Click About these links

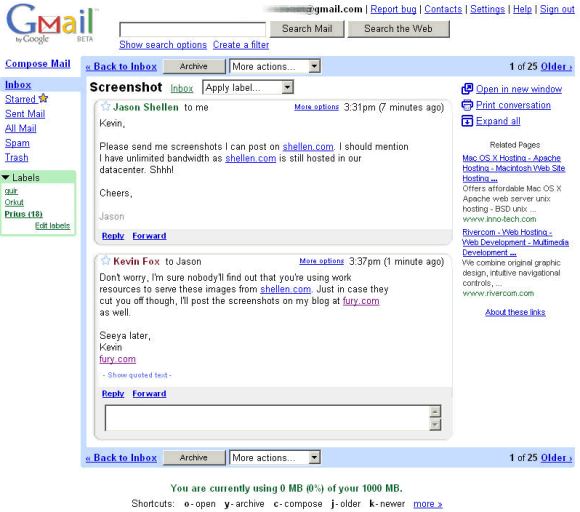(x=515, y=312)
